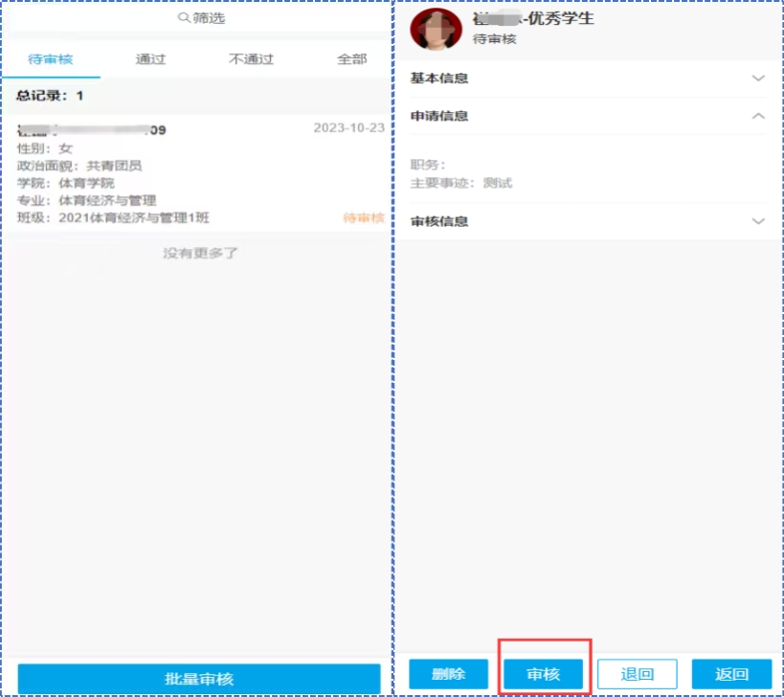Collapse the 申请信息 section chevron

(758, 116)
